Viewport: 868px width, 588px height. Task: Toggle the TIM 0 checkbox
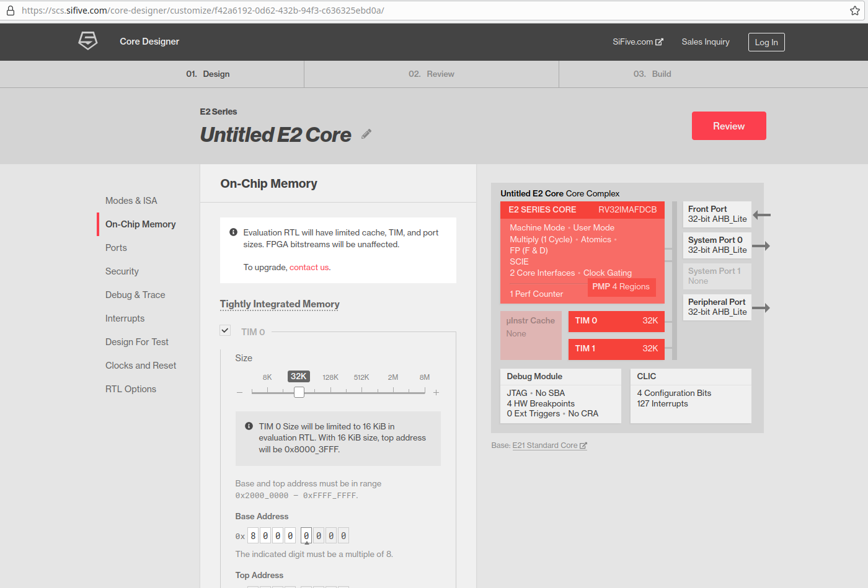tap(225, 330)
